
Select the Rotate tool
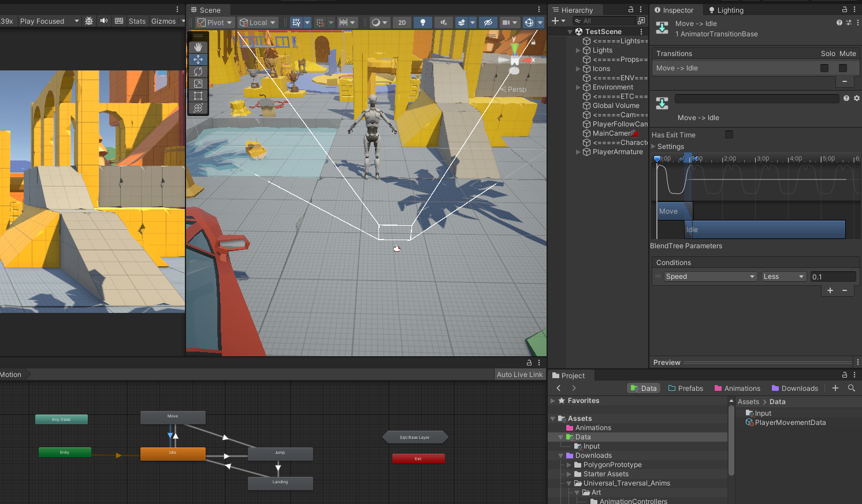point(198,72)
